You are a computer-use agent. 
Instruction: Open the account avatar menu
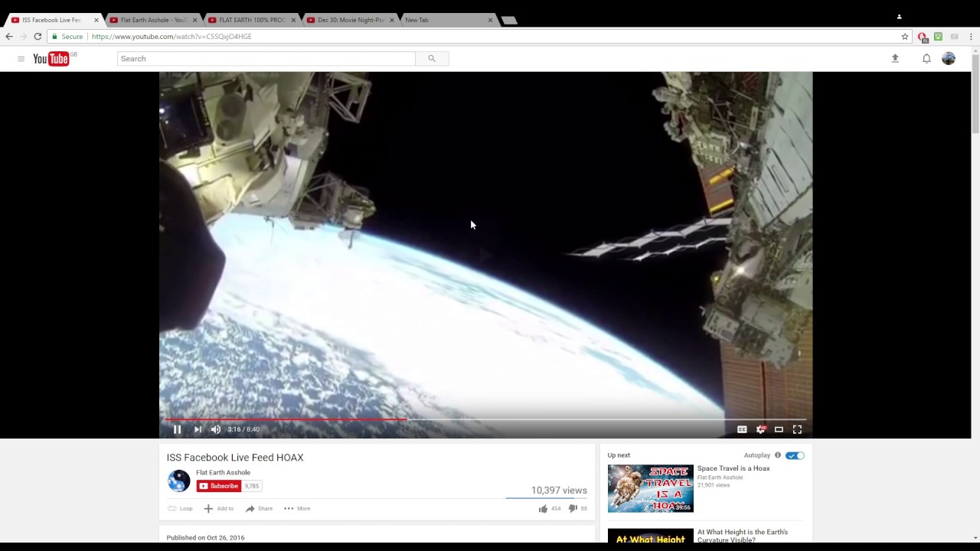pyautogui.click(x=949, y=58)
